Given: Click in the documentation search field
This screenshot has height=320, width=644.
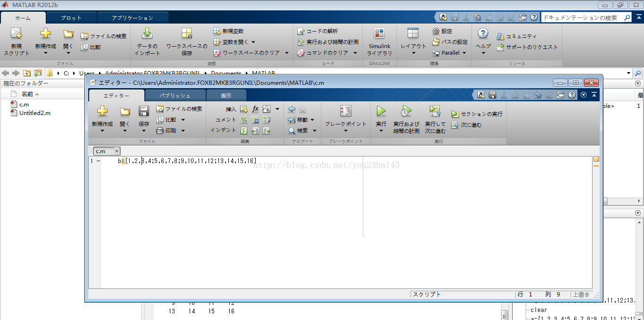Looking at the screenshot, I should click(x=582, y=17).
